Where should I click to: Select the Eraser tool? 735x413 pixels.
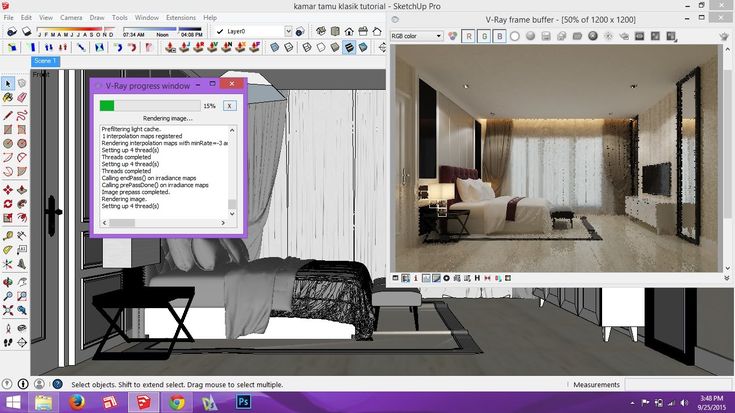[x=22, y=98]
